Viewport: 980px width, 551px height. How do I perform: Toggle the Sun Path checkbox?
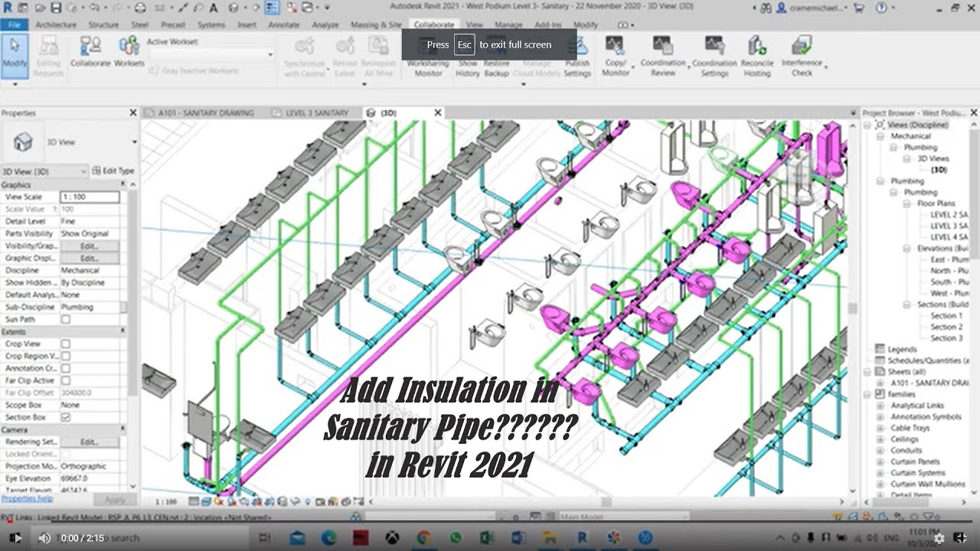click(x=66, y=319)
